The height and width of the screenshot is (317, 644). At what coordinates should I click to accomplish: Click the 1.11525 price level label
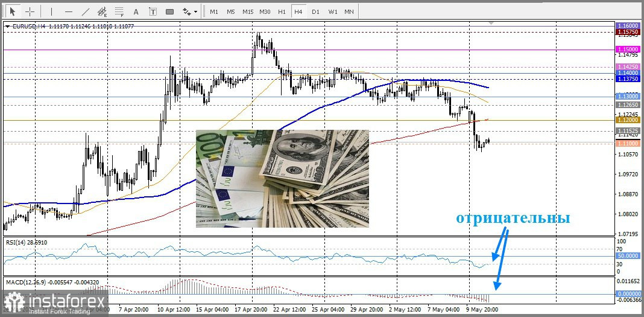coord(628,130)
